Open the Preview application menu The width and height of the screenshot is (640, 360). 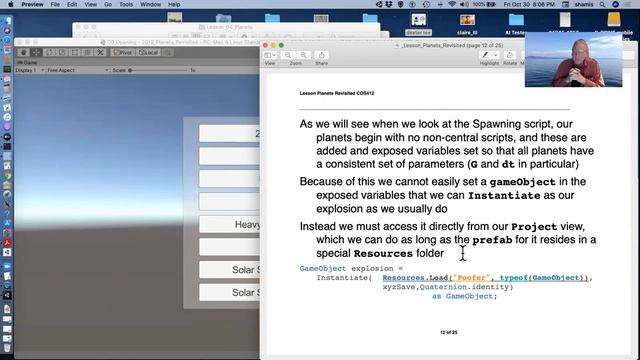click(32, 4)
